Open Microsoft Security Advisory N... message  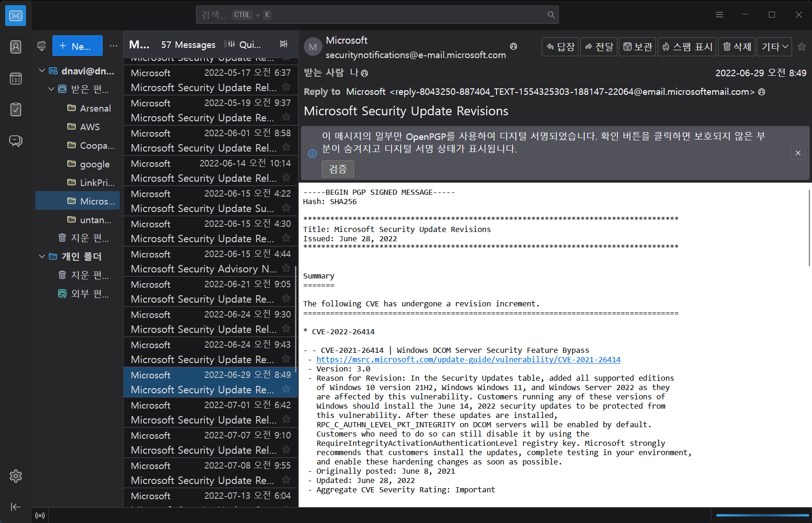coord(210,261)
